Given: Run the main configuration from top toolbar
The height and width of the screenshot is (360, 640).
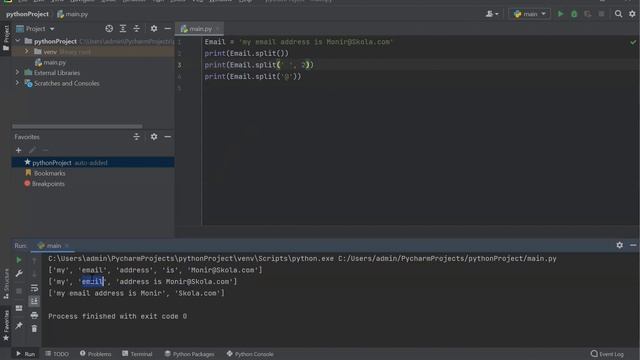Looking at the screenshot, I should tap(560, 14).
